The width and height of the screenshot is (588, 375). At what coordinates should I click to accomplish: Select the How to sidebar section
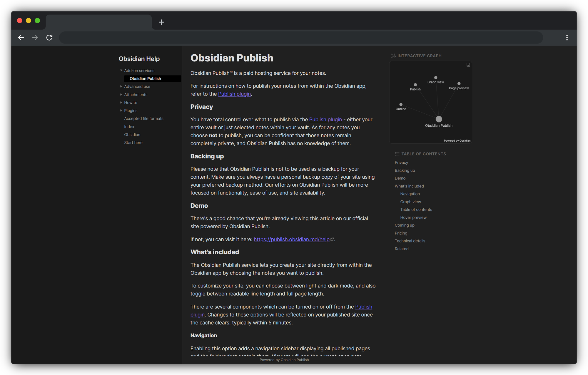click(131, 103)
